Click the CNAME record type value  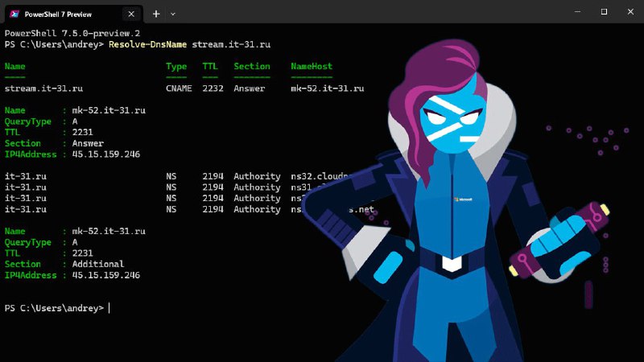(x=179, y=88)
